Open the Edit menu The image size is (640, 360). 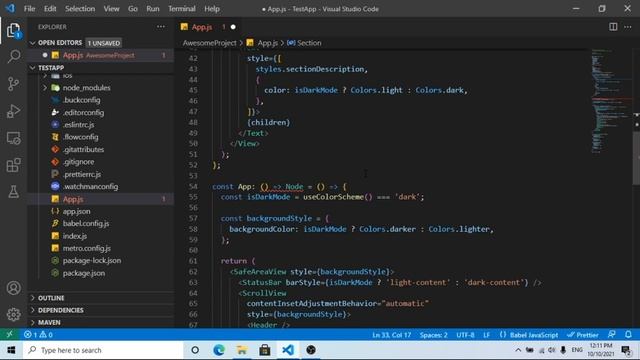point(50,9)
